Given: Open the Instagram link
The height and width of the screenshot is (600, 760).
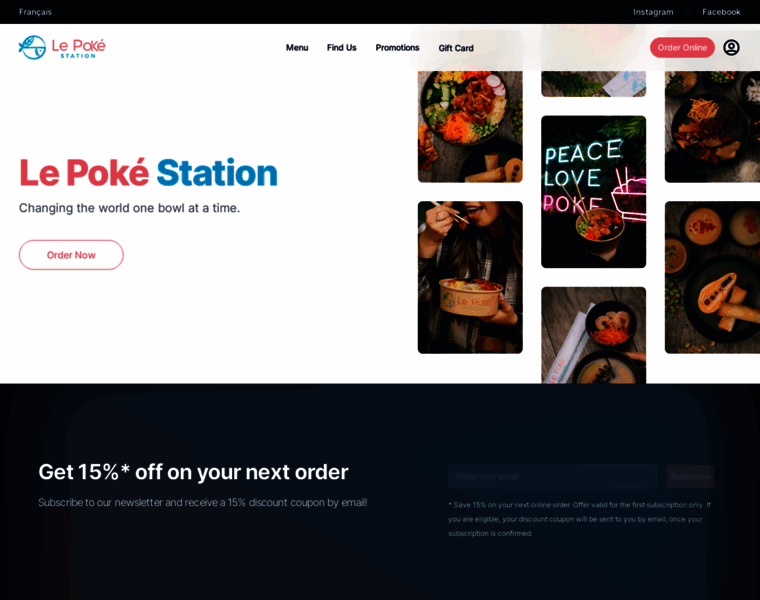Looking at the screenshot, I should (653, 12).
